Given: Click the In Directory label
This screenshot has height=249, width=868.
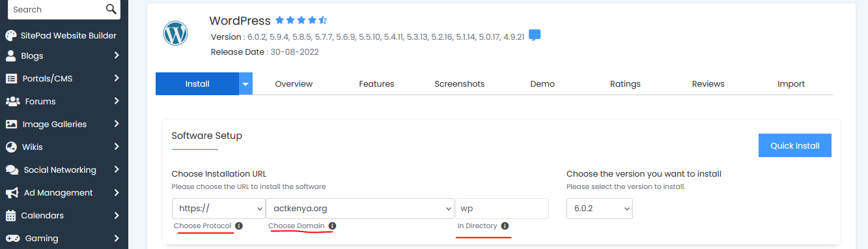Looking at the screenshot, I should [x=477, y=226].
